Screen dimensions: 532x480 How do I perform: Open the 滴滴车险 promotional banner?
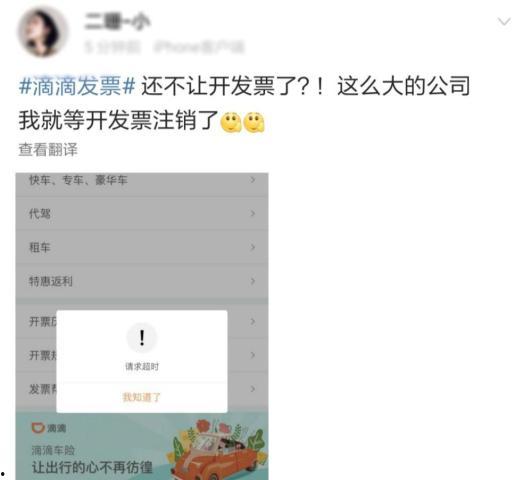click(x=142, y=446)
